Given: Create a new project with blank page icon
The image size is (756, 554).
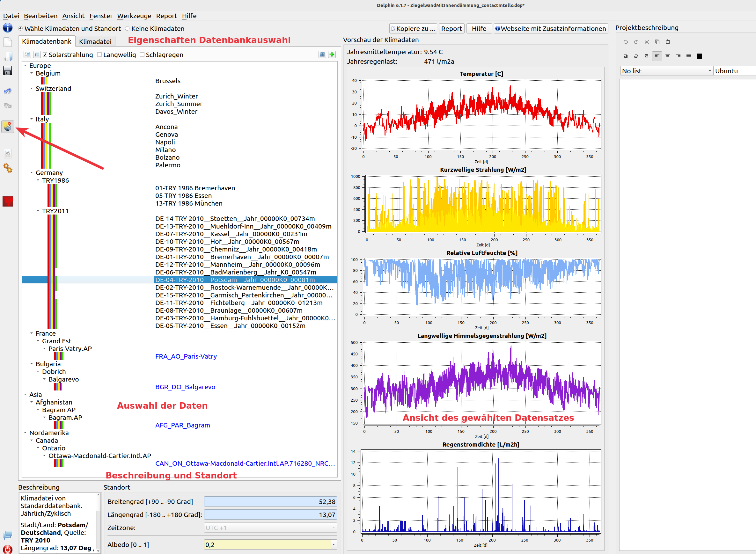Looking at the screenshot, I should (7, 42).
